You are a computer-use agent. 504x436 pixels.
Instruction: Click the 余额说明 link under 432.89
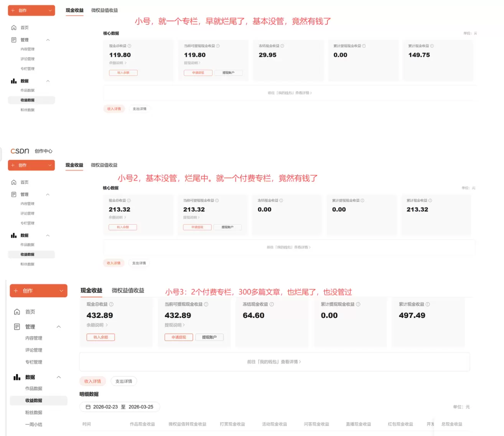click(97, 325)
